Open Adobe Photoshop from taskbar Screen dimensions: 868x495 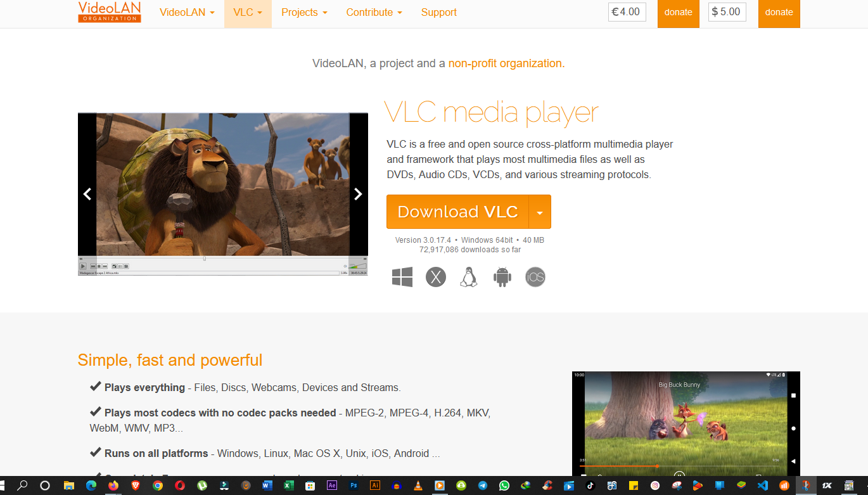(x=354, y=485)
